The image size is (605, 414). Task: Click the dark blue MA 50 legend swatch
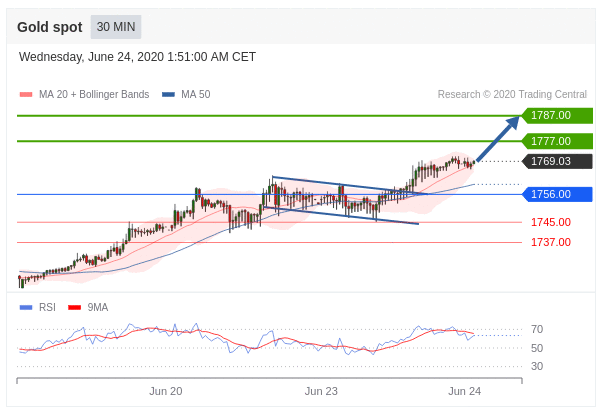[x=168, y=95]
